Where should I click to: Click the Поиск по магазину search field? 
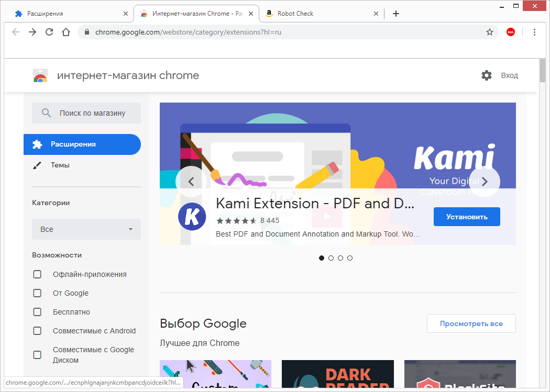86,113
